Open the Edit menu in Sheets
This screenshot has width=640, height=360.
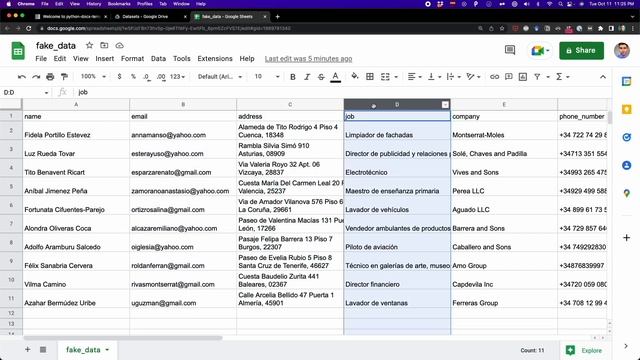(60, 59)
